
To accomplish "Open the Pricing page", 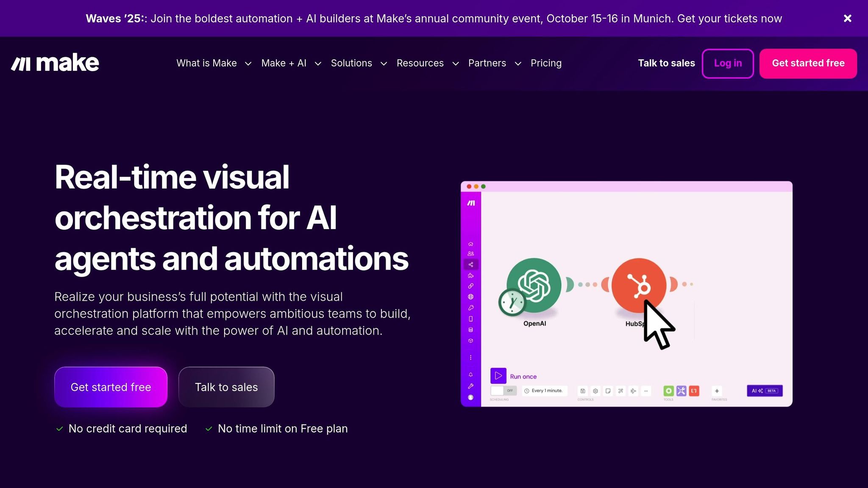I will [546, 63].
